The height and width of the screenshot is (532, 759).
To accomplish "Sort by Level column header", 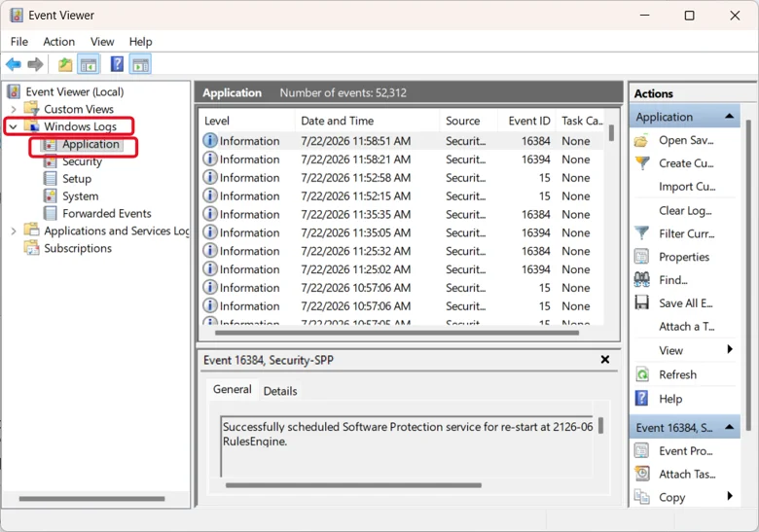I will 247,121.
